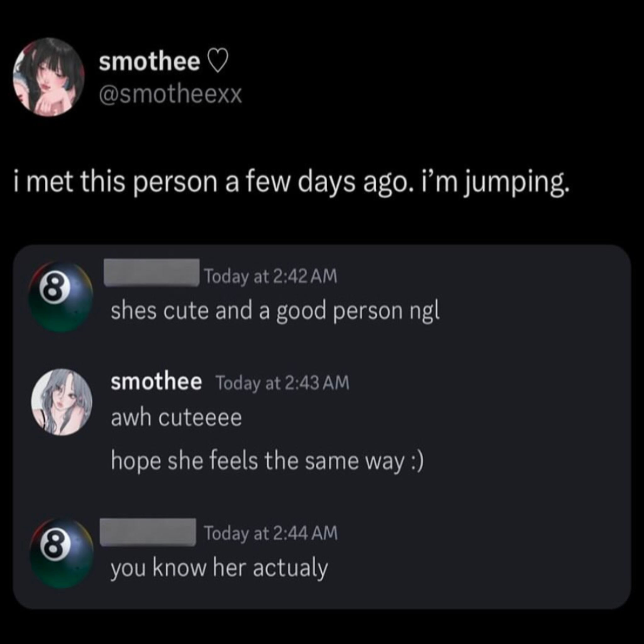Click the Today at 2:44 AM timestamp
Viewport: 644px width, 644px height.
(x=271, y=533)
